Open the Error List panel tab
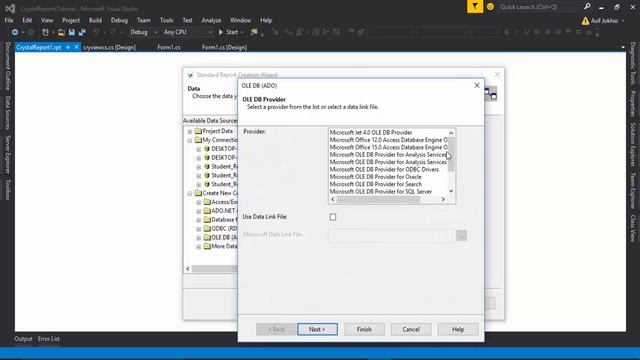Viewport: 640px width, 360px height. [49, 339]
